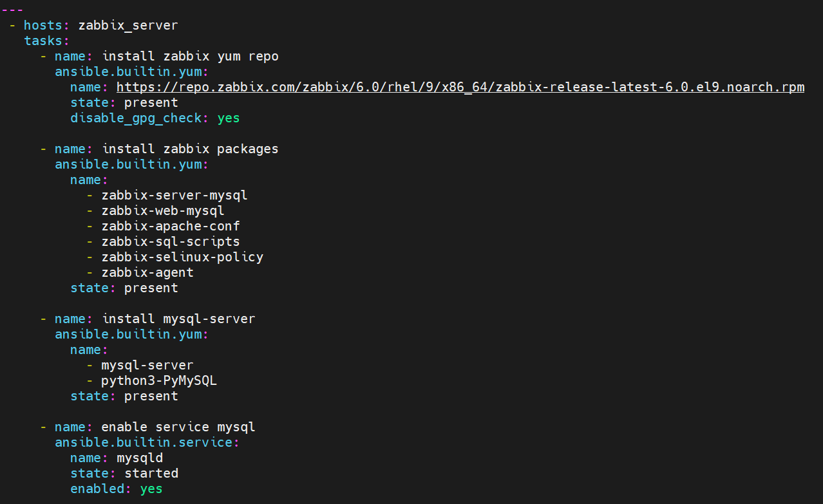Click the mysqld service name value
Screen dimensions: 823x504
coord(140,458)
